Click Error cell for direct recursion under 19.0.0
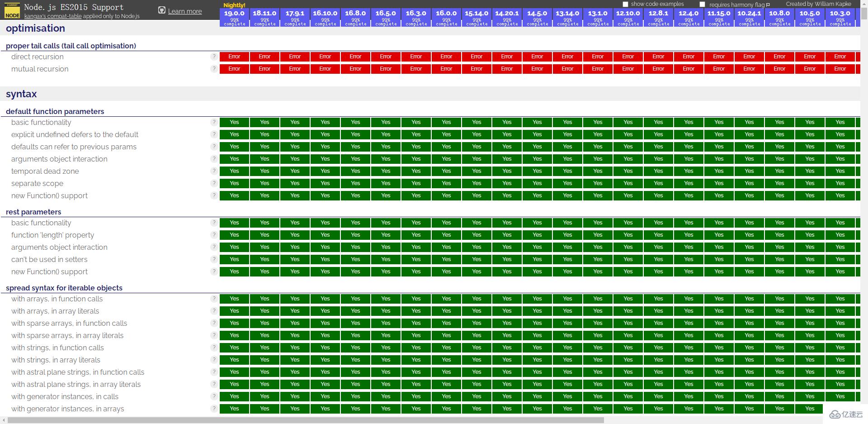This screenshot has width=868, height=424. (234, 57)
